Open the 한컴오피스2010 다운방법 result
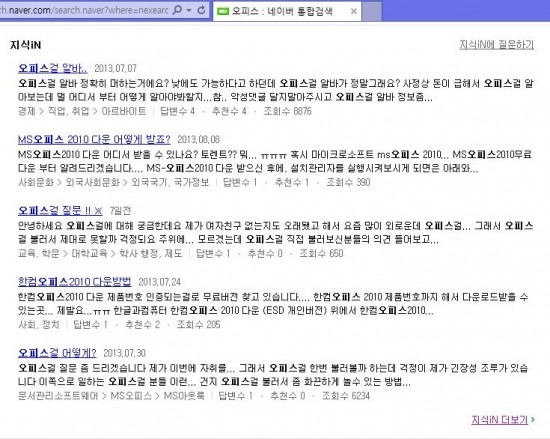 click(x=75, y=282)
